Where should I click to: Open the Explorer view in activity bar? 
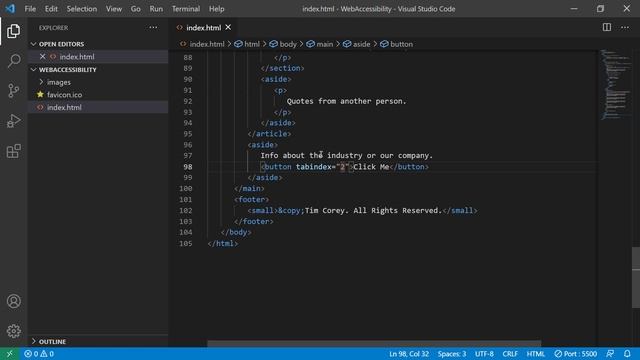[x=13, y=31]
